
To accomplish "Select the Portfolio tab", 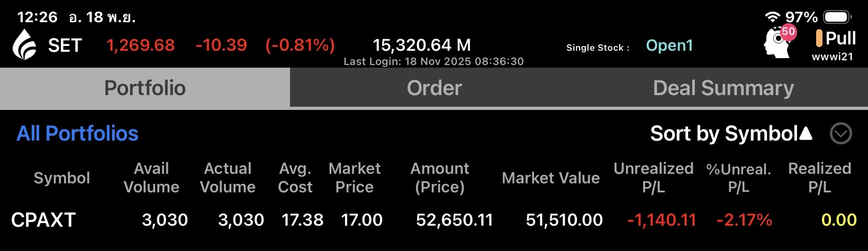I will click(144, 88).
